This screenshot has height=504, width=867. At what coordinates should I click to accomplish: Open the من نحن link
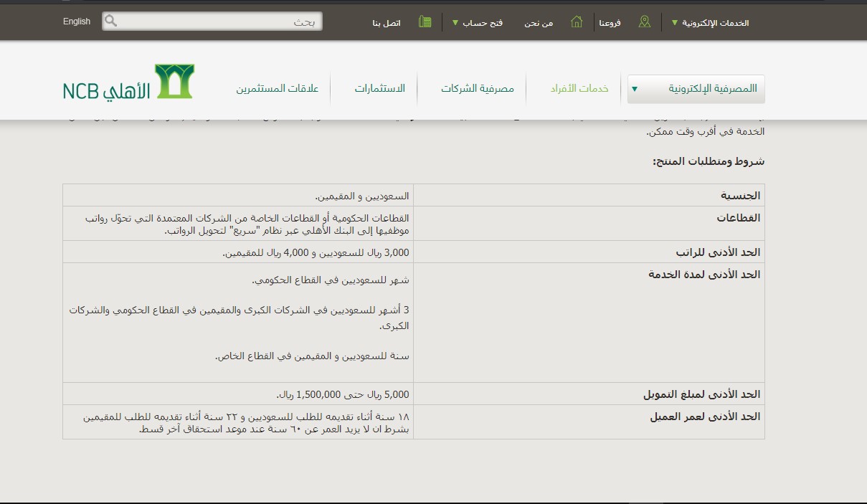(539, 23)
